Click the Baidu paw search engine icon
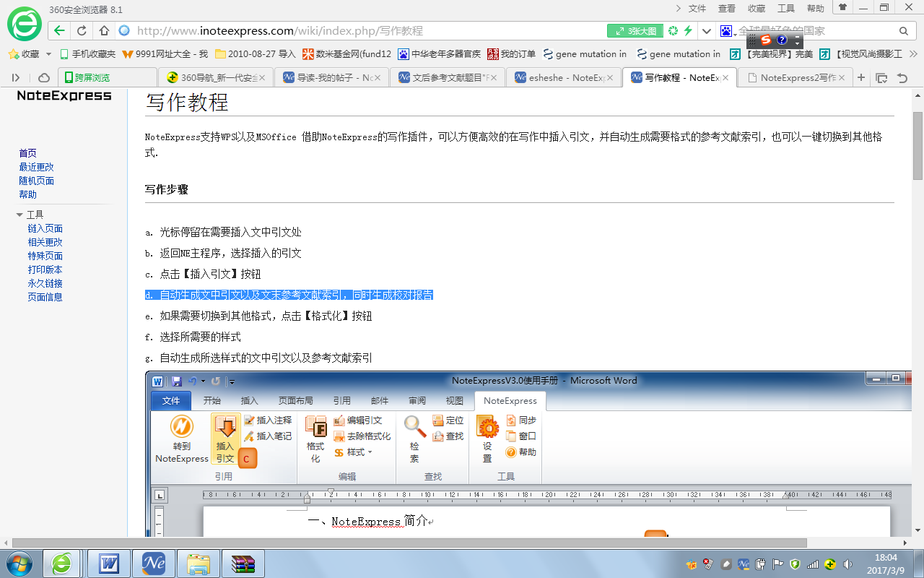924x578 pixels. pos(726,31)
